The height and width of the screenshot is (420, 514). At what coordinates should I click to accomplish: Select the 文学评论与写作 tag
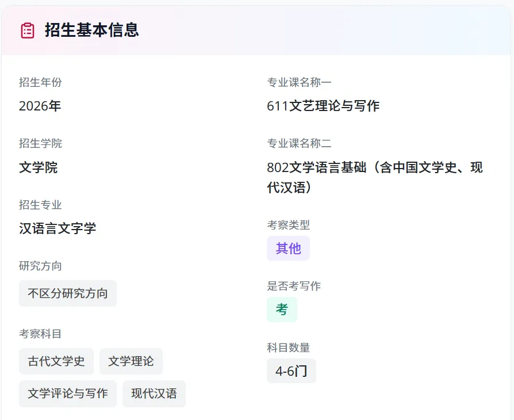pyautogui.click(x=68, y=394)
